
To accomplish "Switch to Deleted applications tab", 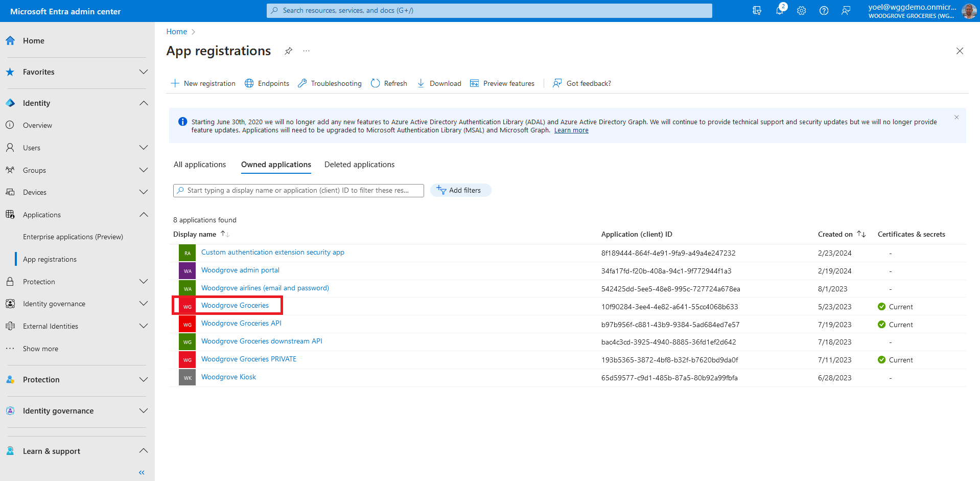I will (359, 165).
